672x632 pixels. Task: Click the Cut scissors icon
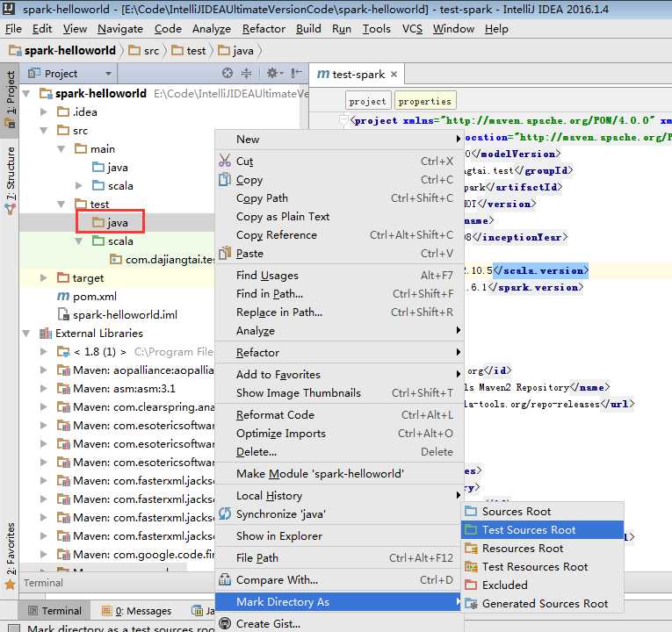coord(225,161)
